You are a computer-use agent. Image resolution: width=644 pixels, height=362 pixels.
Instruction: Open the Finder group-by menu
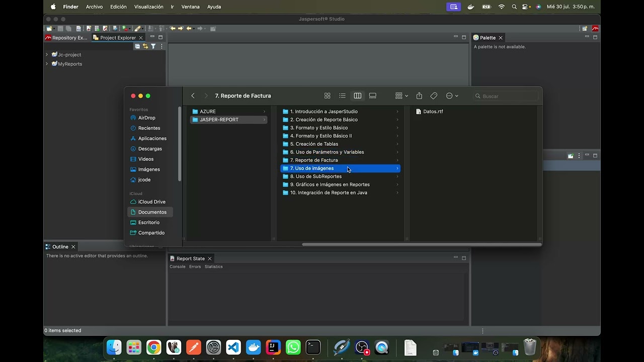click(401, 96)
